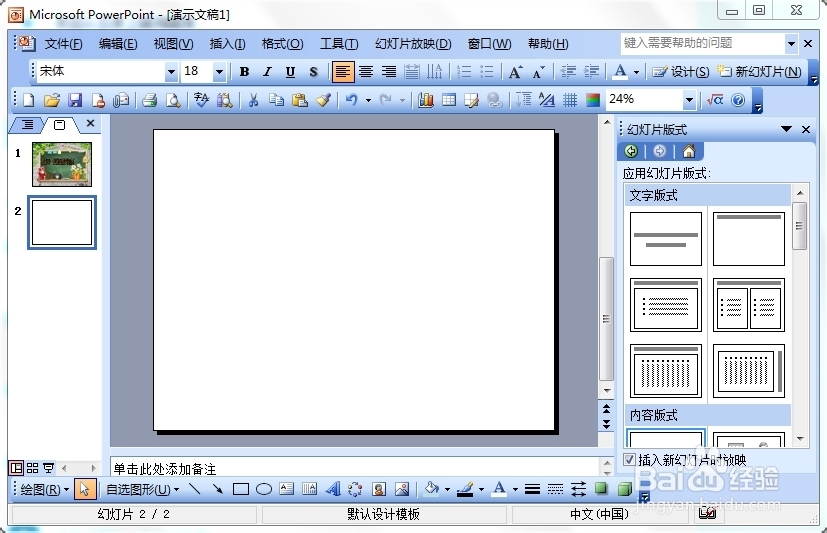Open the 文件(F) menu
This screenshot has height=533, width=827.
(63, 44)
